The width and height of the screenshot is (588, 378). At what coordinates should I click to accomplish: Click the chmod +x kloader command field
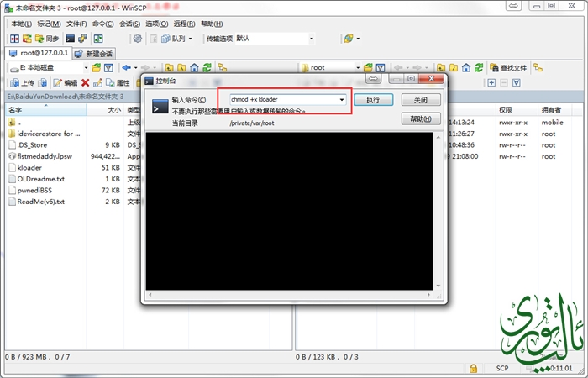pos(281,99)
